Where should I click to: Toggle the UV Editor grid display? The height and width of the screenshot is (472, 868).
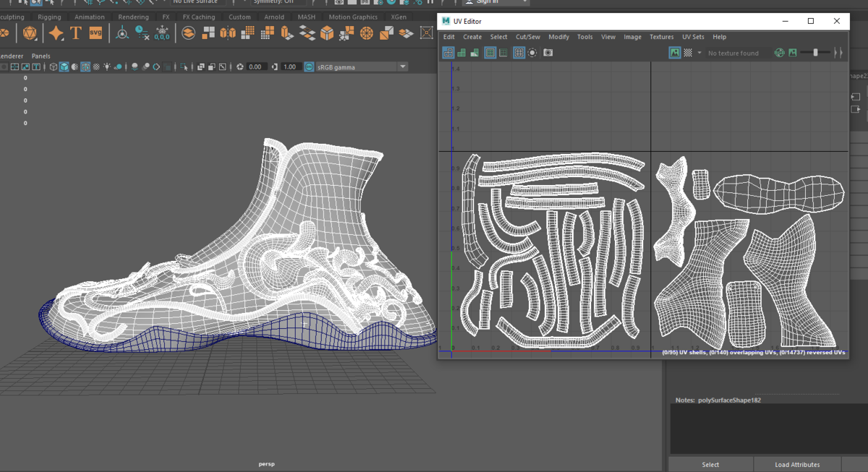pos(519,53)
